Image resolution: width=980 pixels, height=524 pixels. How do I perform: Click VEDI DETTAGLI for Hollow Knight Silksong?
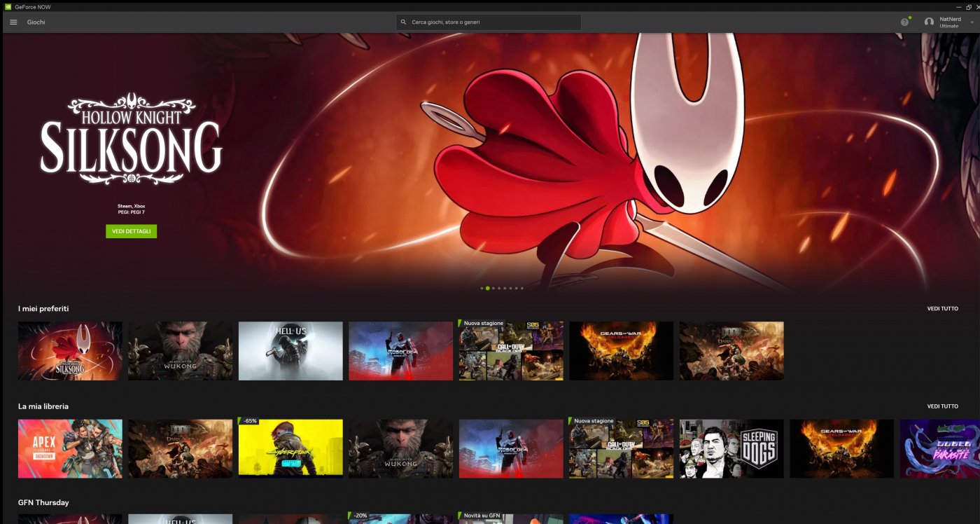click(132, 231)
